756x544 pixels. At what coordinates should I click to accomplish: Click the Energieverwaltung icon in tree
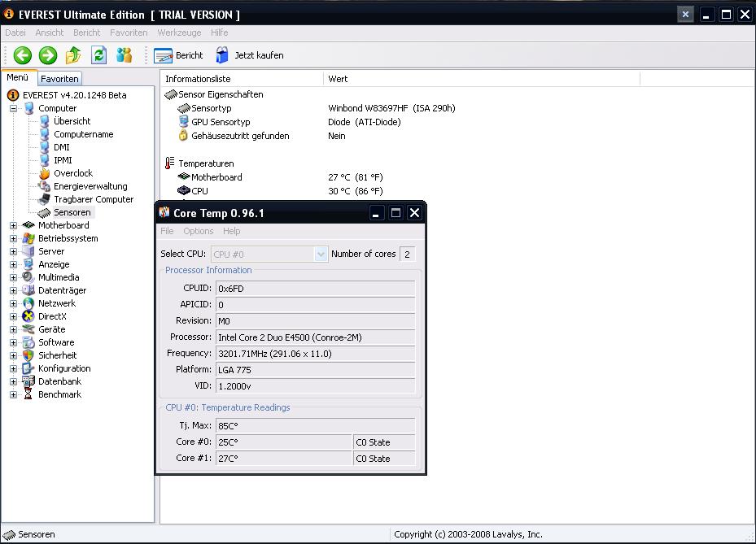45,186
